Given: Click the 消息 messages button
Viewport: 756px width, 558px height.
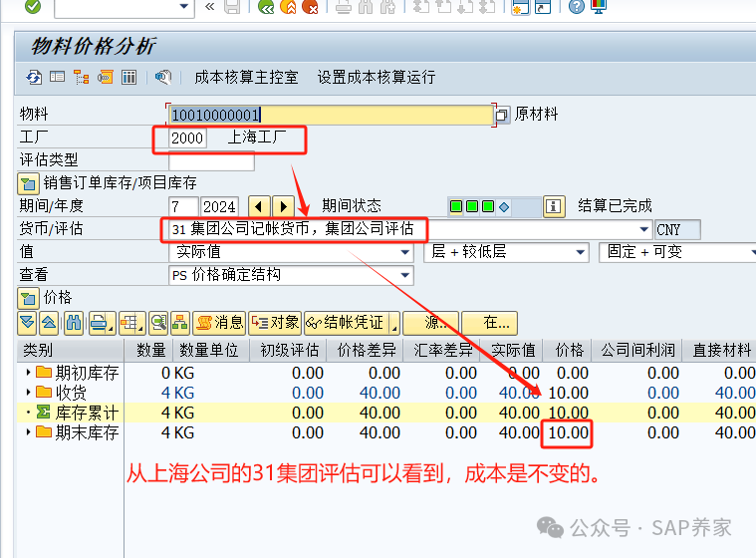Looking at the screenshot, I should (219, 323).
